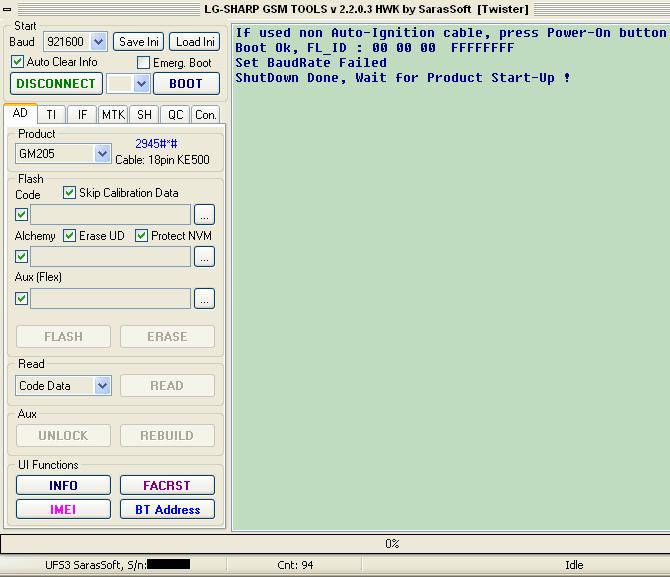Switch to the IF tab

[x=82, y=115]
